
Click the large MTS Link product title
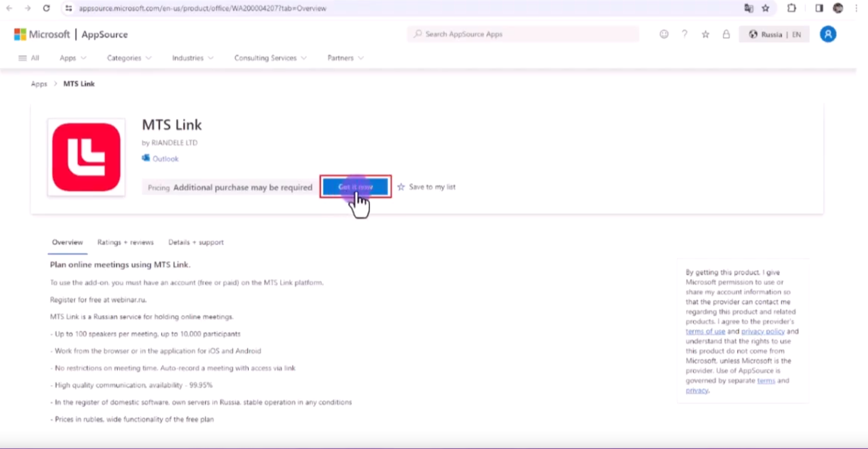(172, 125)
